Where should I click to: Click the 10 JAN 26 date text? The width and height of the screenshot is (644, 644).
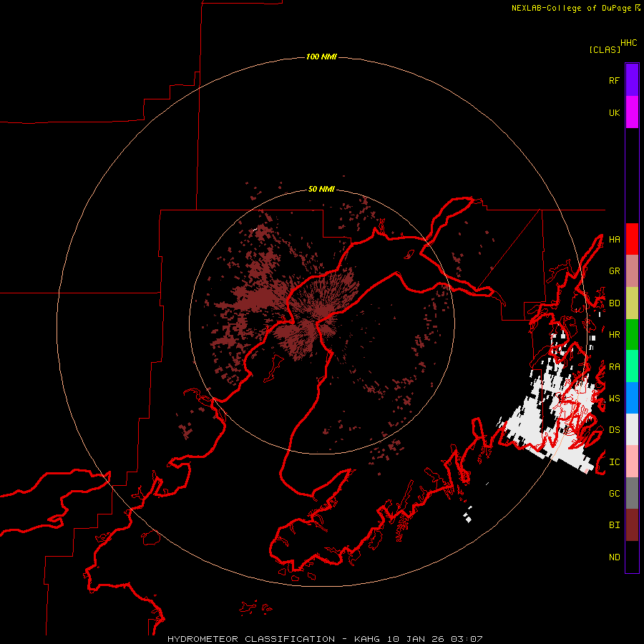[x=415, y=639]
